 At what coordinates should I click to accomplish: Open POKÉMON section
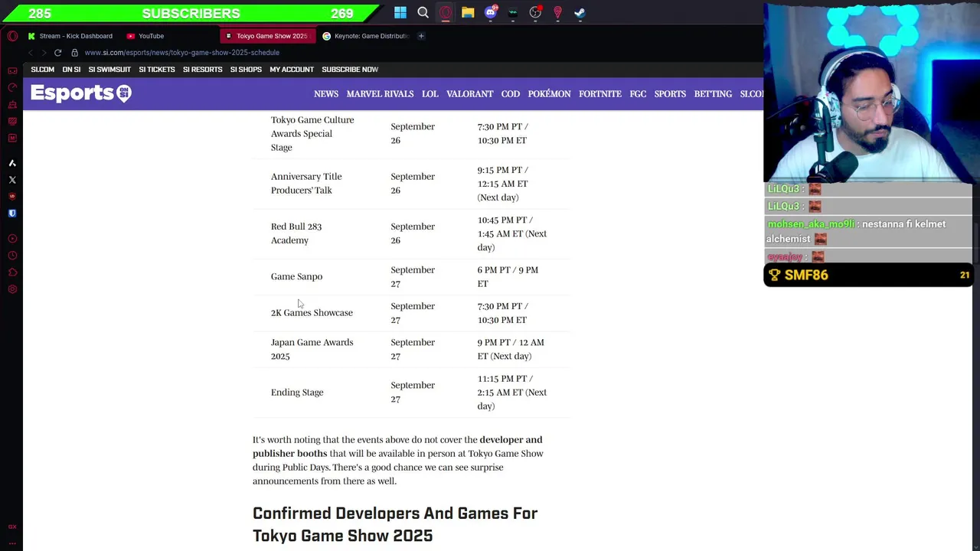pos(549,94)
